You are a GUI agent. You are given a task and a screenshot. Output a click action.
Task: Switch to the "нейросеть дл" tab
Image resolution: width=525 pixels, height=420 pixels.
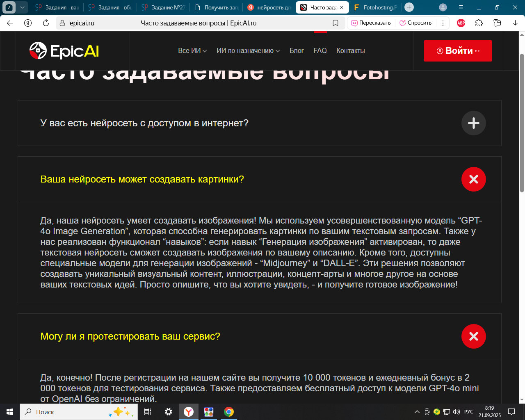point(269,7)
